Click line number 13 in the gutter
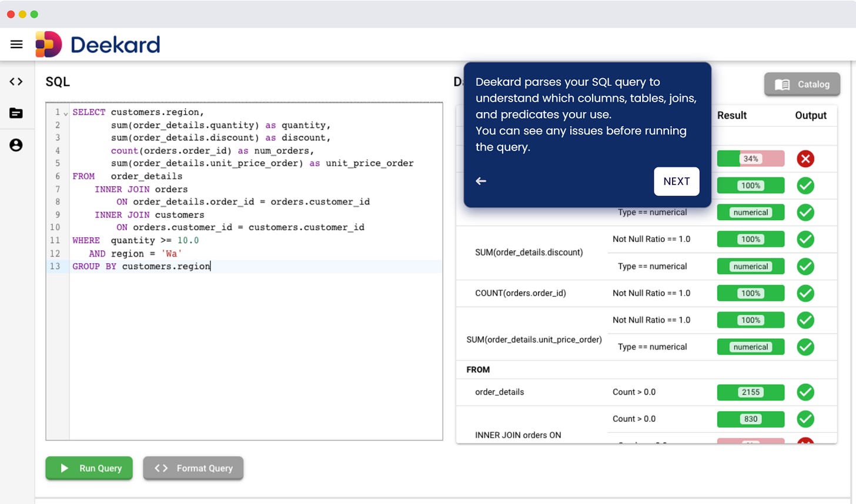 point(55,266)
